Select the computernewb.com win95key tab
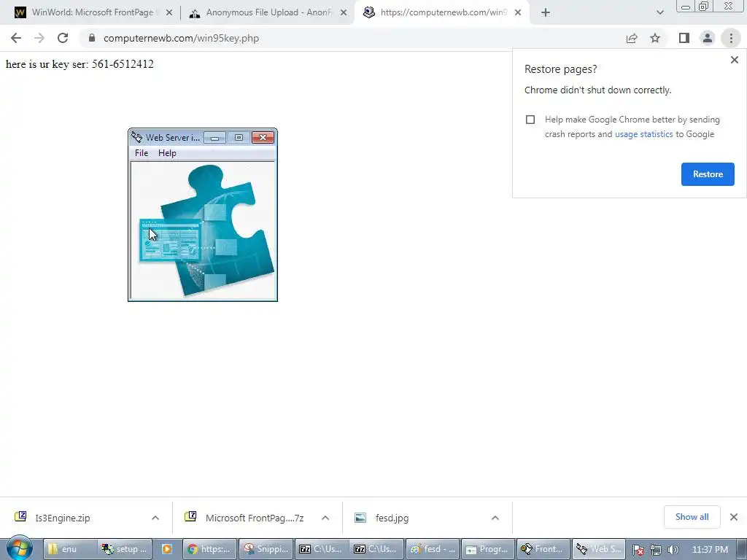Screen dimensions: 747x560 click(x=443, y=12)
